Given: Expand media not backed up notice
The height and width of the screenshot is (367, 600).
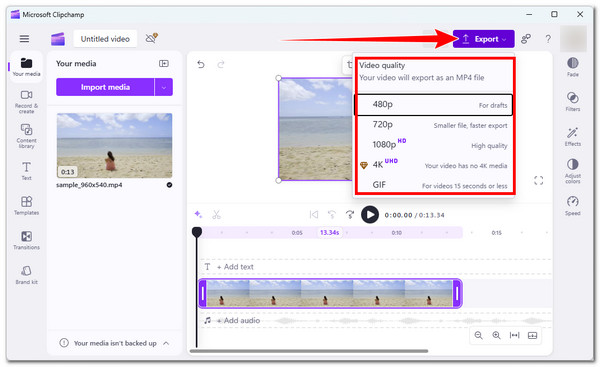Looking at the screenshot, I should pyautogui.click(x=166, y=343).
